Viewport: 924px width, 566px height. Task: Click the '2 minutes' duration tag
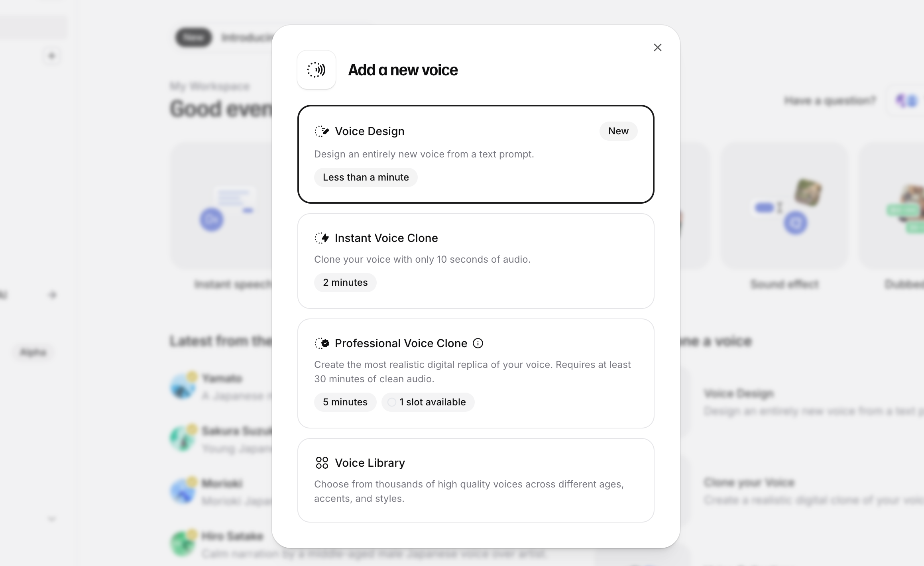345,283
